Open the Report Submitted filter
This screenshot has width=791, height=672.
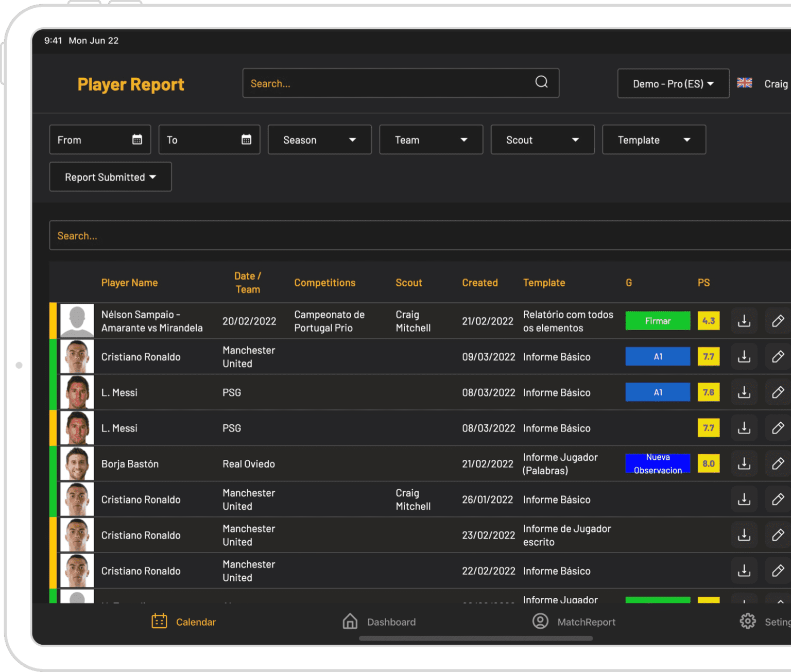coord(110,177)
